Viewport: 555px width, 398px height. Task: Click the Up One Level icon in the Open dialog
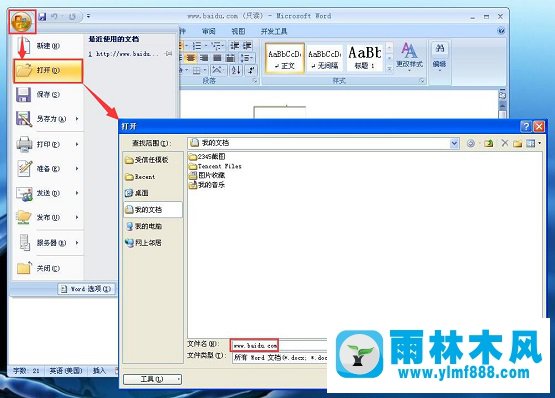(488, 143)
